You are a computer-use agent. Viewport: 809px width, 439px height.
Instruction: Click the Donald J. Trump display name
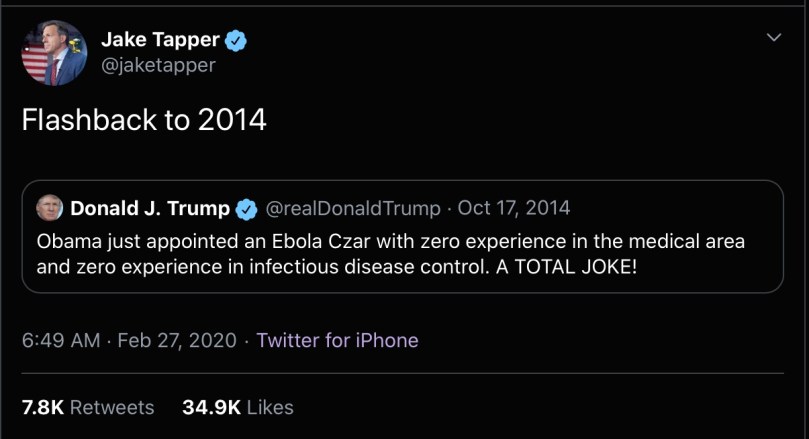[x=149, y=208]
